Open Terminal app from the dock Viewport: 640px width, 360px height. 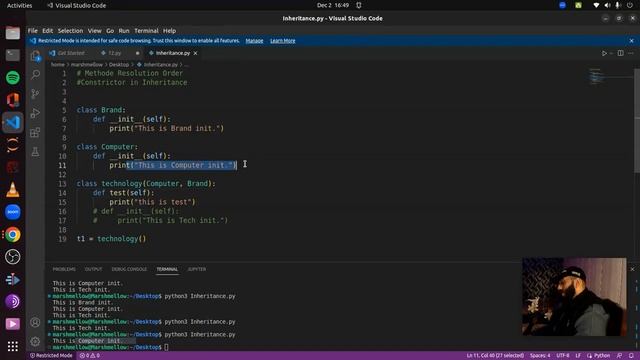pyautogui.click(x=13, y=55)
